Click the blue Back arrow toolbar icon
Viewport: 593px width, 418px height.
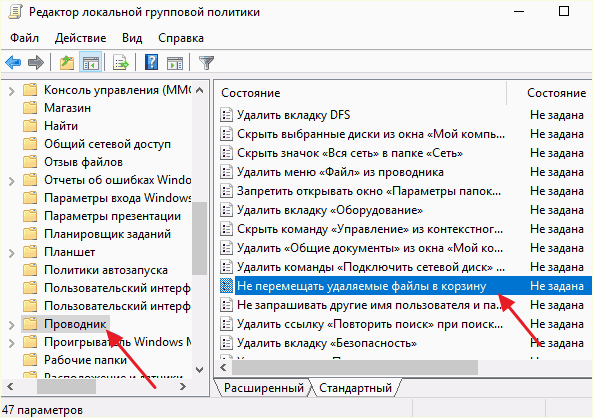coord(13,62)
